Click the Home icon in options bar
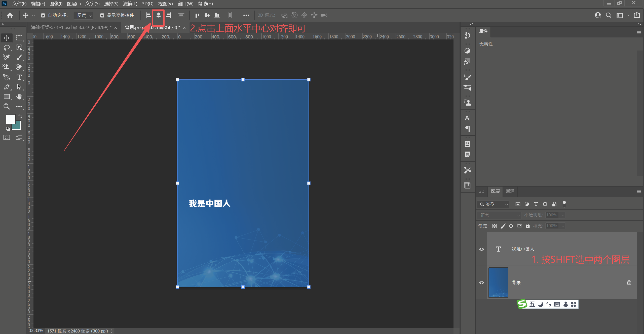644x334 pixels. pos(10,15)
